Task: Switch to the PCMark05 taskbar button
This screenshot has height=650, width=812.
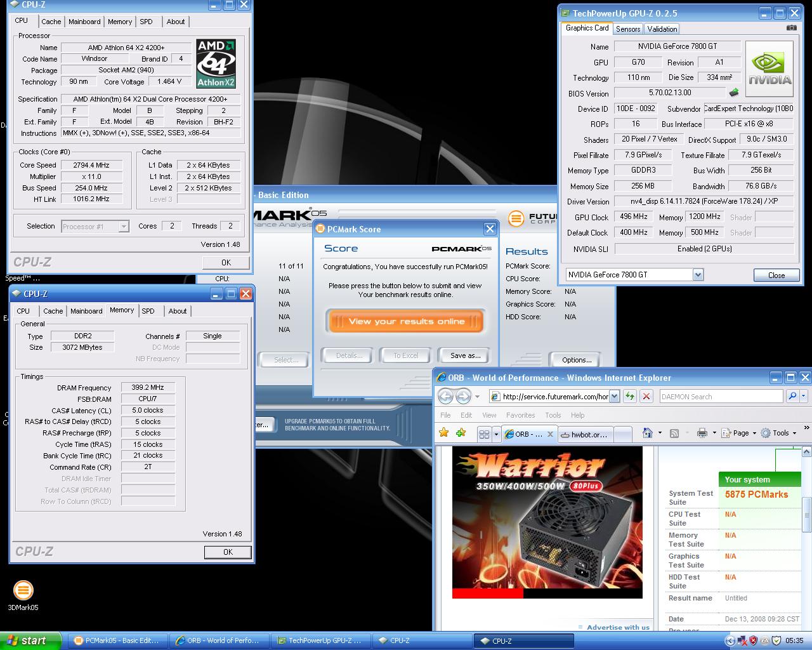Action: click(x=117, y=640)
